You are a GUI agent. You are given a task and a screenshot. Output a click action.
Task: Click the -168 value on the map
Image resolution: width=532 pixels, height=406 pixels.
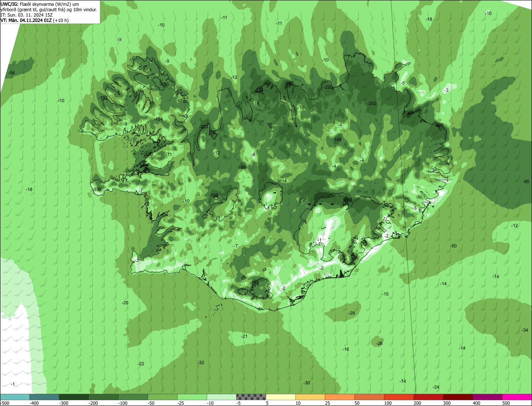pos(337,140)
